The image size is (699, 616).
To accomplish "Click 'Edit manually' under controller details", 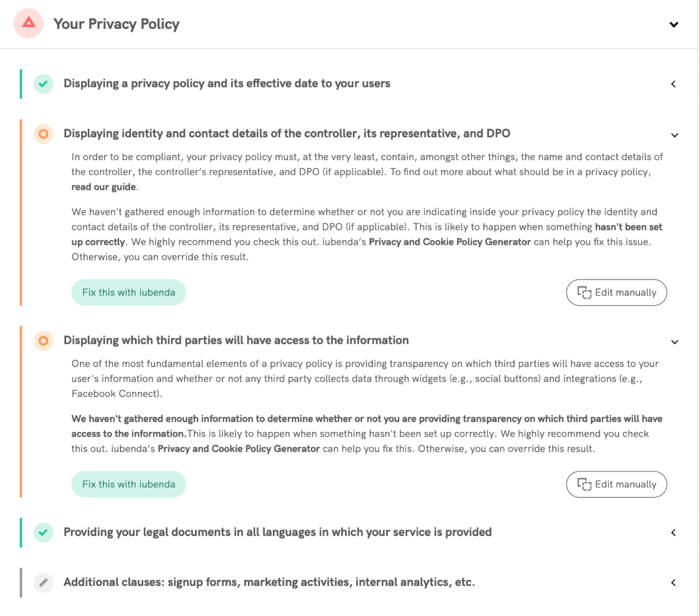I will coord(616,292).
